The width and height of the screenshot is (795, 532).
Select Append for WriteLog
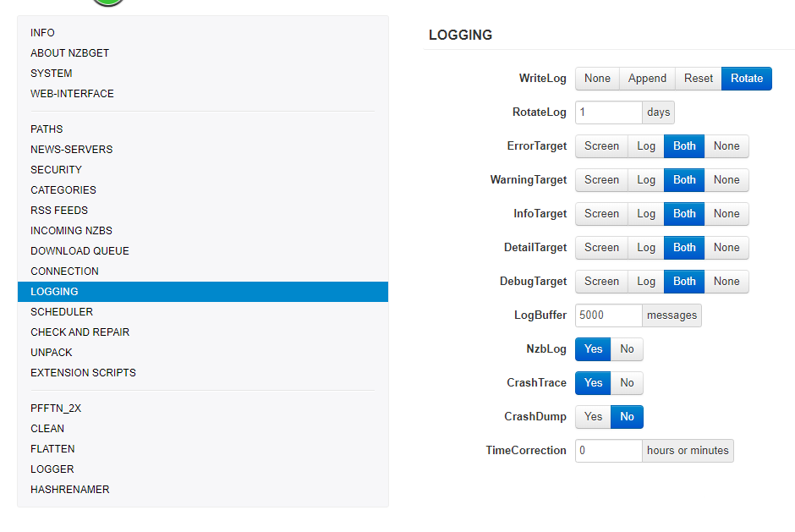(647, 79)
